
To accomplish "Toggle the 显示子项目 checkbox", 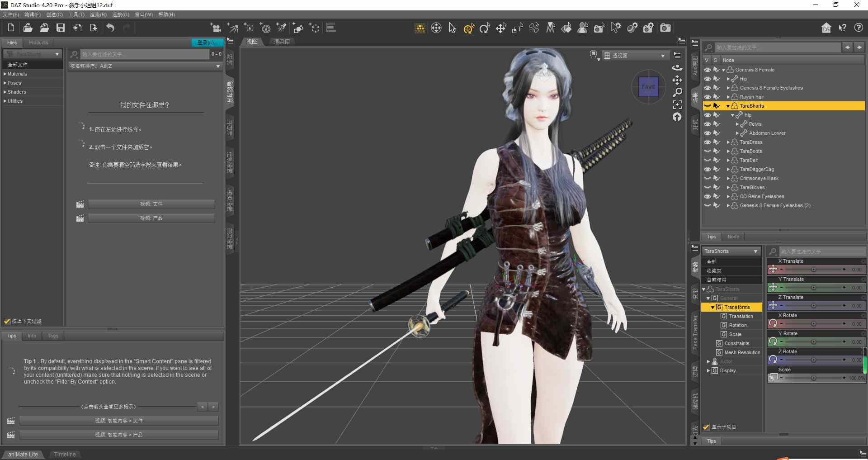I will pos(706,427).
